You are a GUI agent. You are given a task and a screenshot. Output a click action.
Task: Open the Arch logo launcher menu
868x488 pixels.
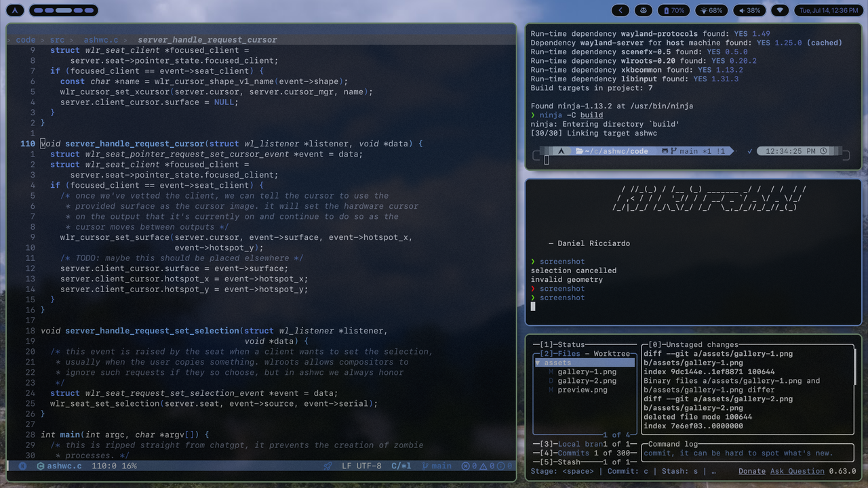(x=15, y=10)
